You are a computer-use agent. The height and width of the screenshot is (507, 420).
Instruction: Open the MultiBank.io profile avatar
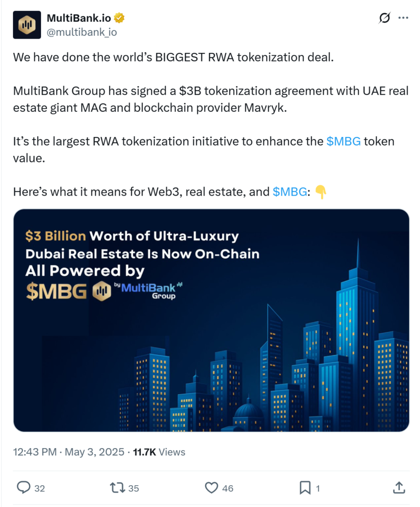[x=27, y=24]
